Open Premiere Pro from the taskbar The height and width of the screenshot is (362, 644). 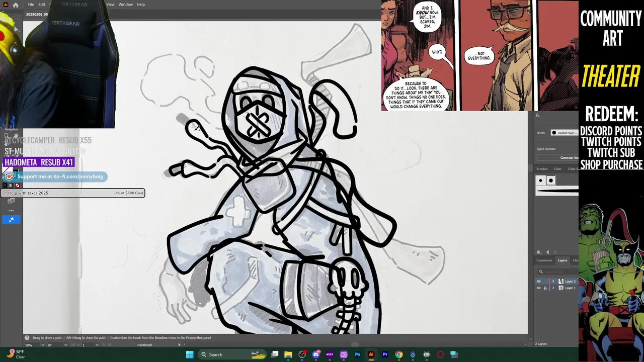(385, 354)
